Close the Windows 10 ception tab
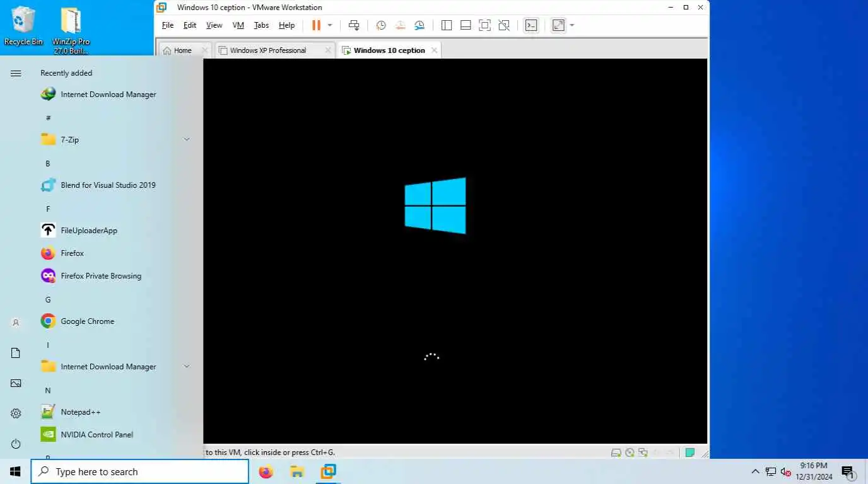Image resolution: width=868 pixels, height=484 pixels. [434, 50]
